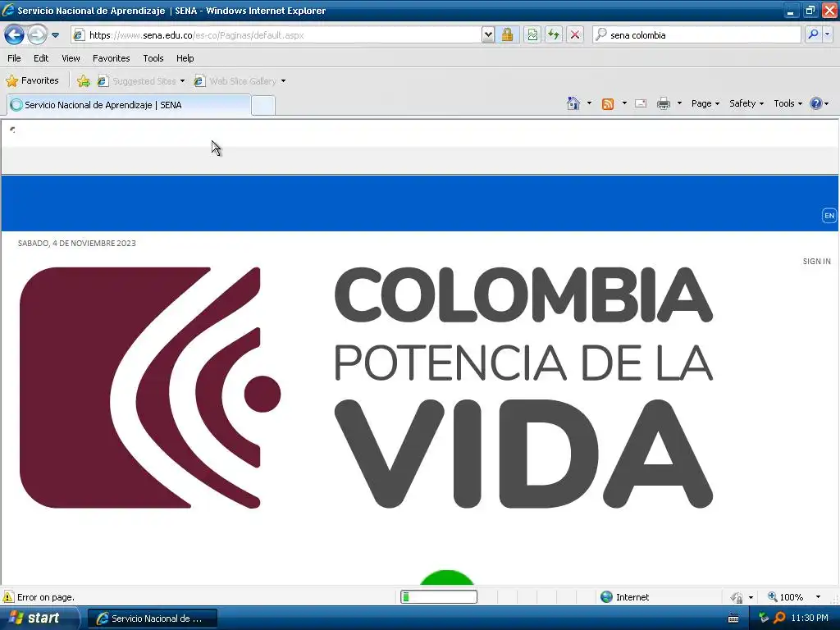Image resolution: width=840 pixels, height=630 pixels.
Task: Click the Servicio Nacional taskbar button
Action: pyautogui.click(x=152, y=619)
